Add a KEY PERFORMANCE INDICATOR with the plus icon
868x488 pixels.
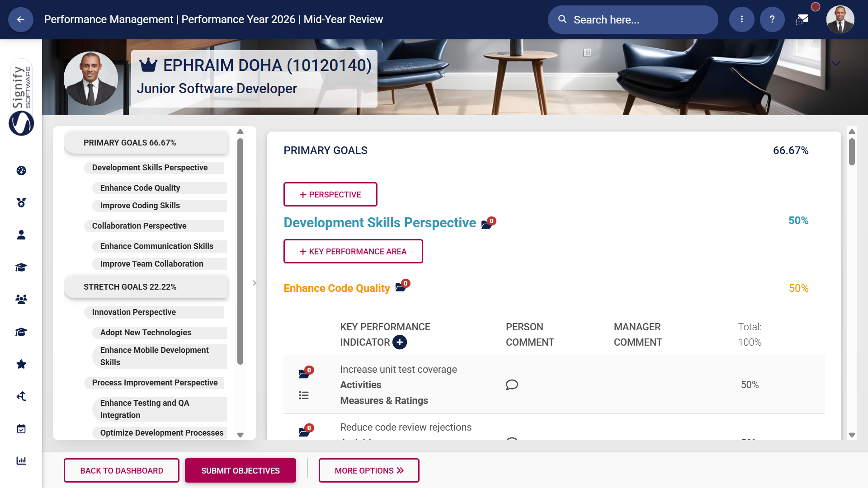[x=400, y=343]
